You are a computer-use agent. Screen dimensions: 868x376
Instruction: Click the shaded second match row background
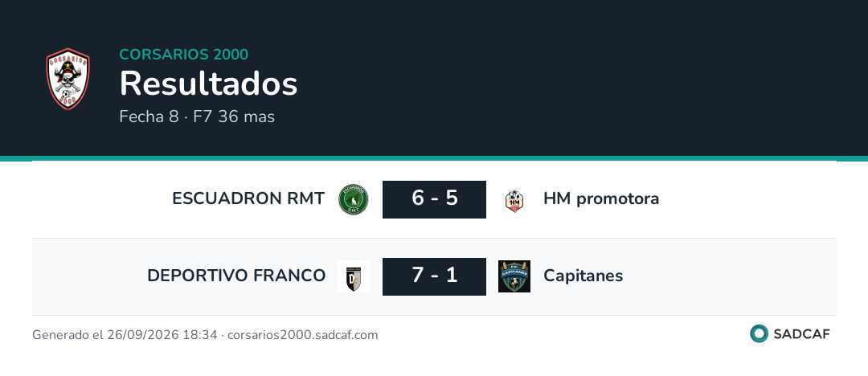coord(434,276)
